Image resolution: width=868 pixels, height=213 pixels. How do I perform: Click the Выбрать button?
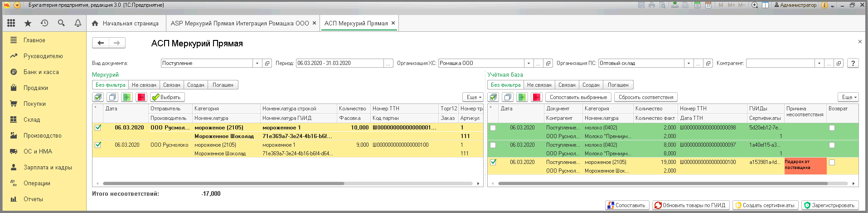pos(167,97)
